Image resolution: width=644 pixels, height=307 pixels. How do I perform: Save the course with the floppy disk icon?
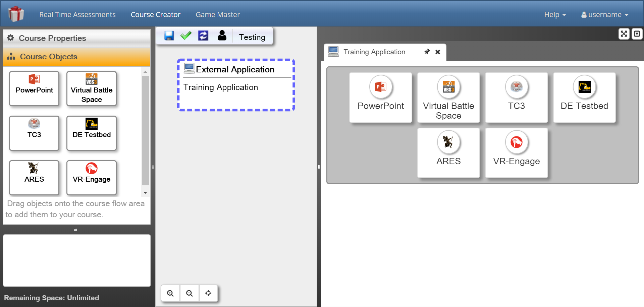[x=169, y=36]
